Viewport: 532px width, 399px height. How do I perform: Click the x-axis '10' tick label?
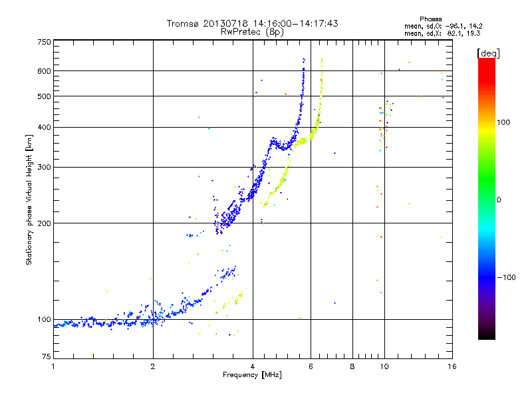(384, 366)
